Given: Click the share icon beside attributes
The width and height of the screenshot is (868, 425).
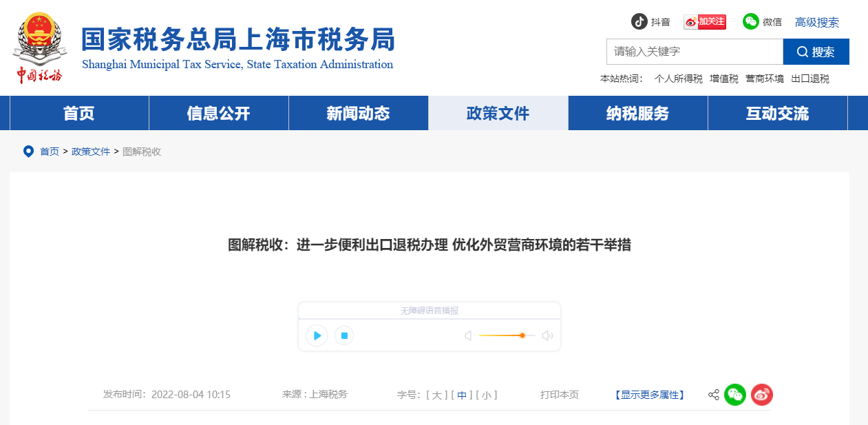Looking at the screenshot, I should (714, 395).
